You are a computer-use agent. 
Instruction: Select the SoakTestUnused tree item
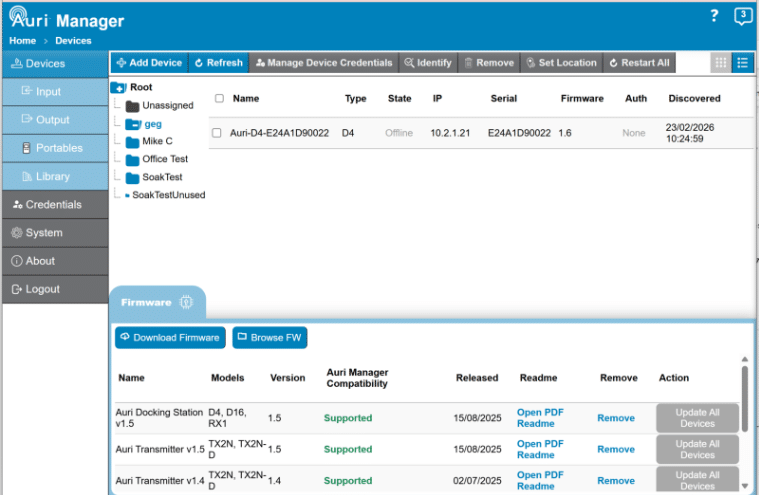[168, 195]
